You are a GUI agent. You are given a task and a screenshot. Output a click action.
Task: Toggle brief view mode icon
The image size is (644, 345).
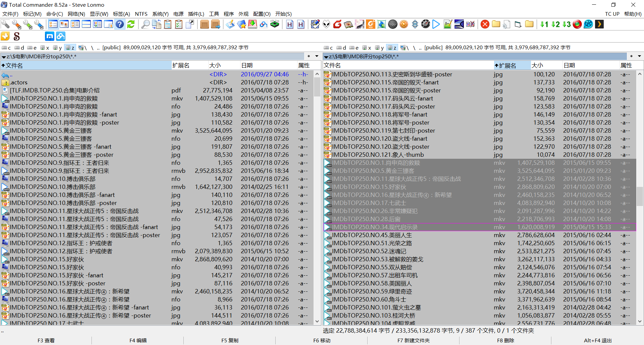point(53,24)
